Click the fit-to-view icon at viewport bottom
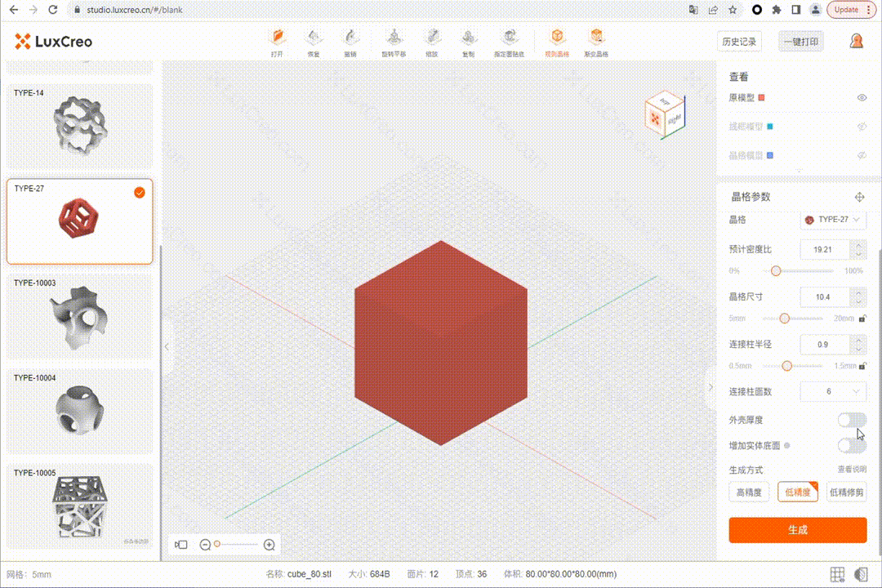 tap(181, 545)
